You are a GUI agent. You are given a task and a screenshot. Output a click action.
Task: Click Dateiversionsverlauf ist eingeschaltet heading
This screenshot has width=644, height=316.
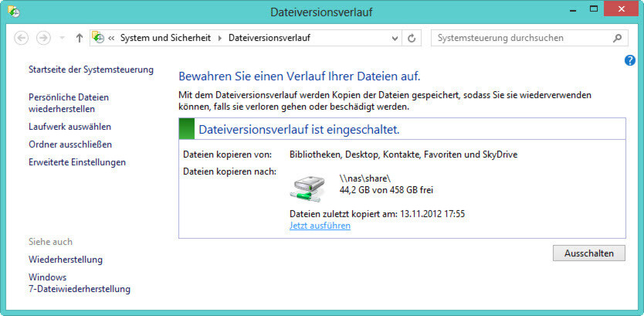[x=299, y=130]
